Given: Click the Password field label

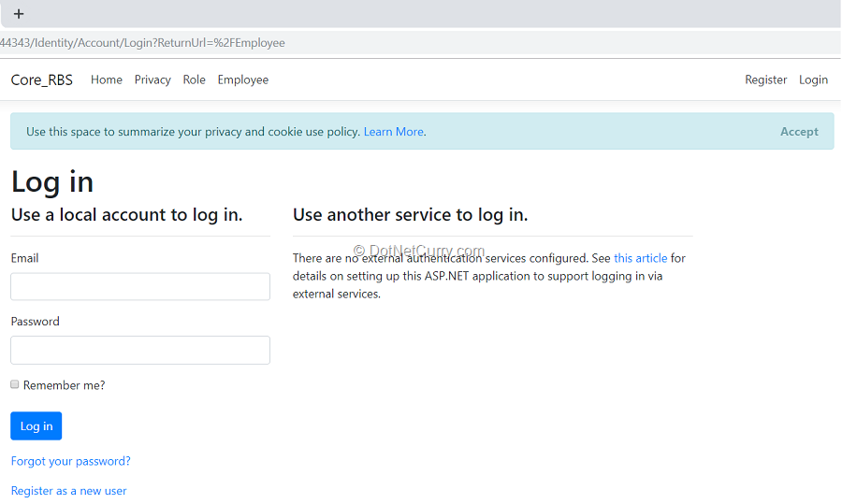Looking at the screenshot, I should pyautogui.click(x=36, y=322).
